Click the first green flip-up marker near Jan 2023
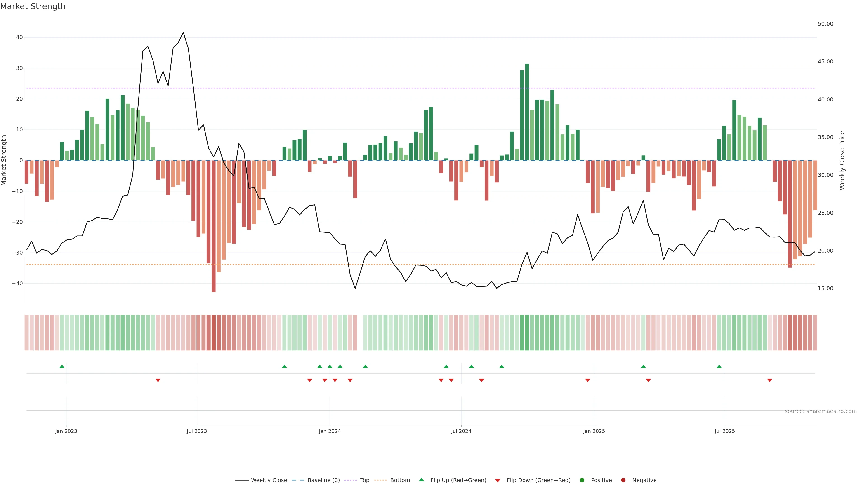This screenshot has height=488, width=868. 62,366
